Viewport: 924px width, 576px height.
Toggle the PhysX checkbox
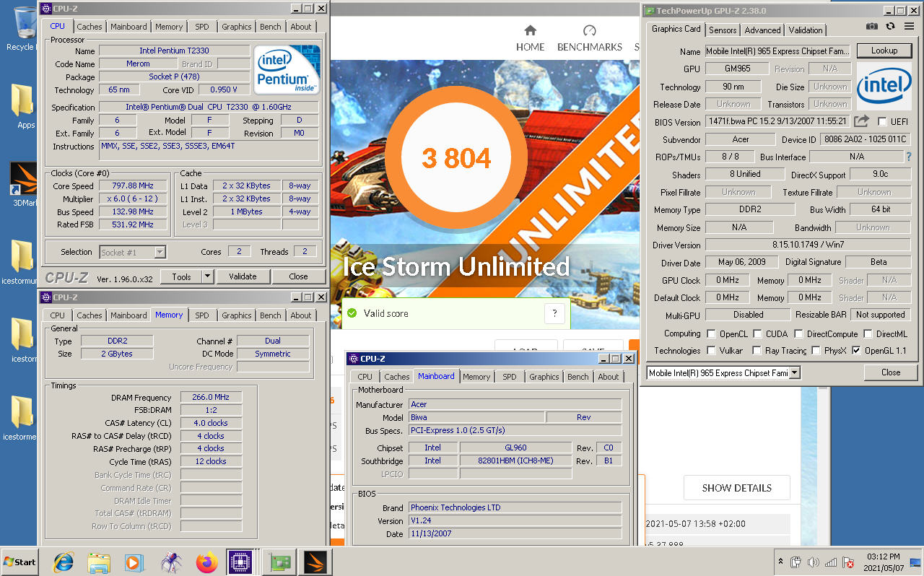[816, 351]
